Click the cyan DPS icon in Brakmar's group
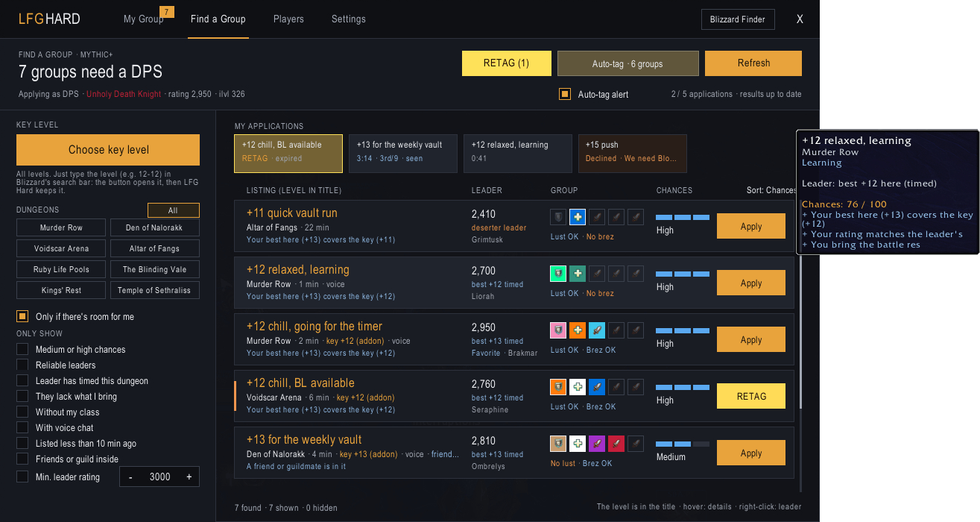980x522 pixels. (x=597, y=330)
